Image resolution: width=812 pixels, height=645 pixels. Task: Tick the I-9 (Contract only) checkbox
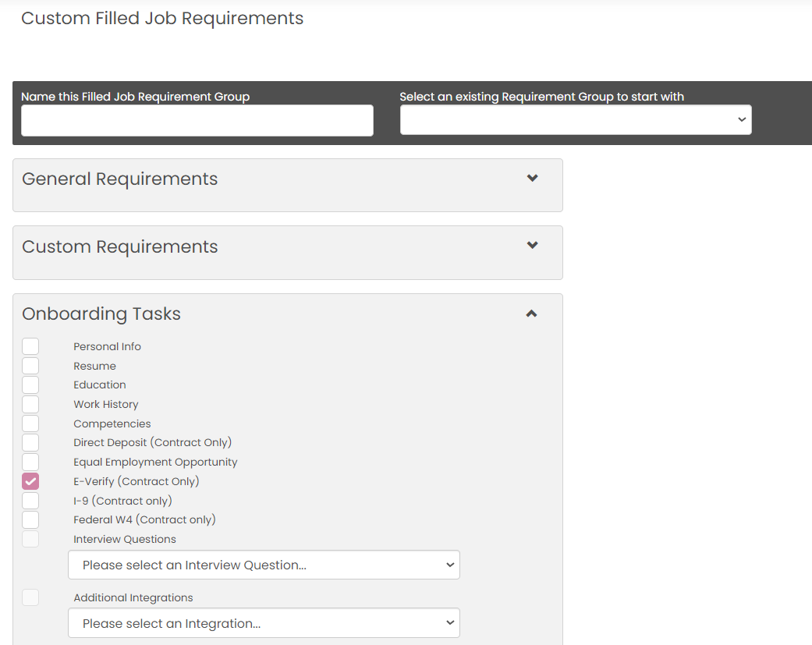click(30, 501)
